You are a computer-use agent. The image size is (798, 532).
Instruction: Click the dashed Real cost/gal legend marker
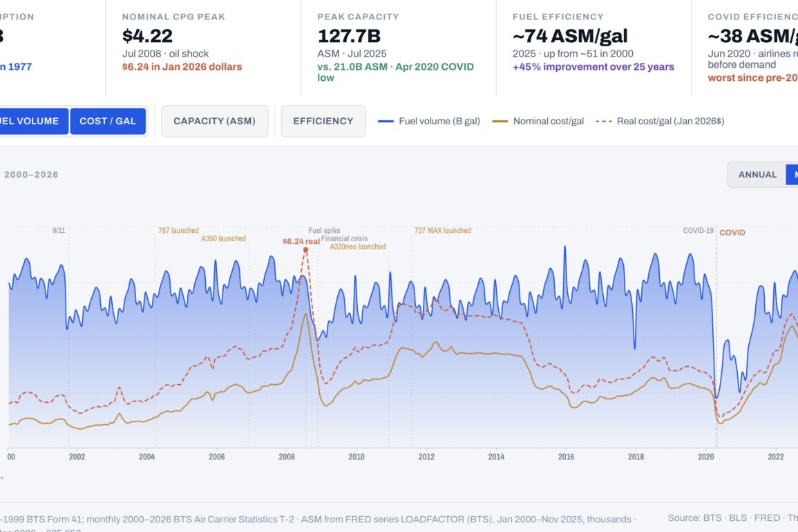[603, 122]
